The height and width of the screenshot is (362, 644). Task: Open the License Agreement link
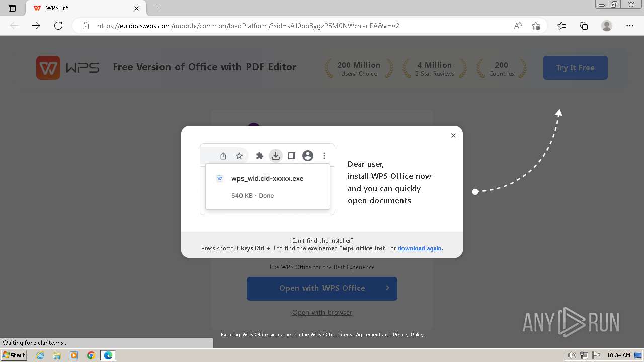(359, 335)
